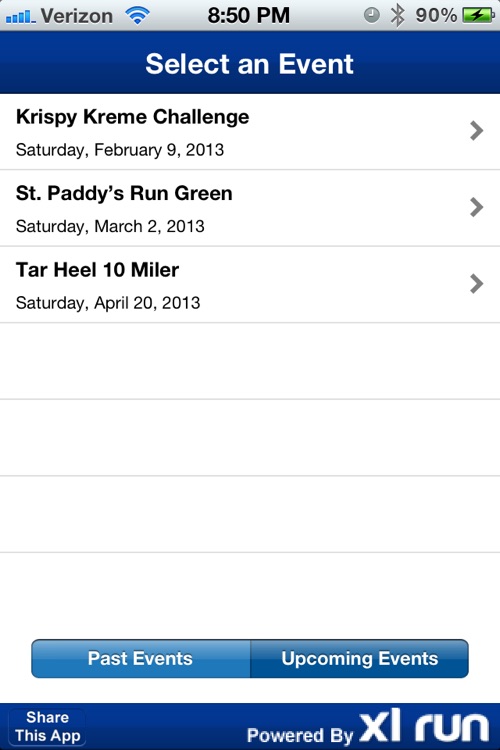Tap the 8:50 PM clock display
500x750 pixels.
tap(249, 15)
